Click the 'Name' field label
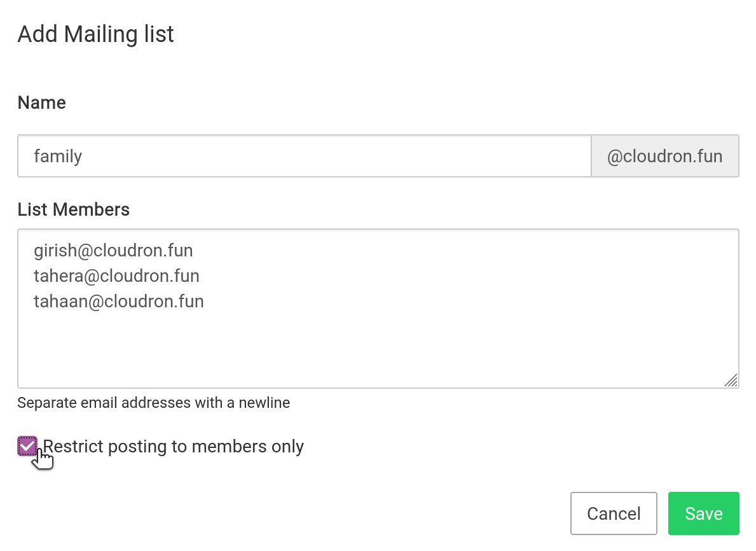The image size is (756, 551). pyautogui.click(x=42, y=102)
